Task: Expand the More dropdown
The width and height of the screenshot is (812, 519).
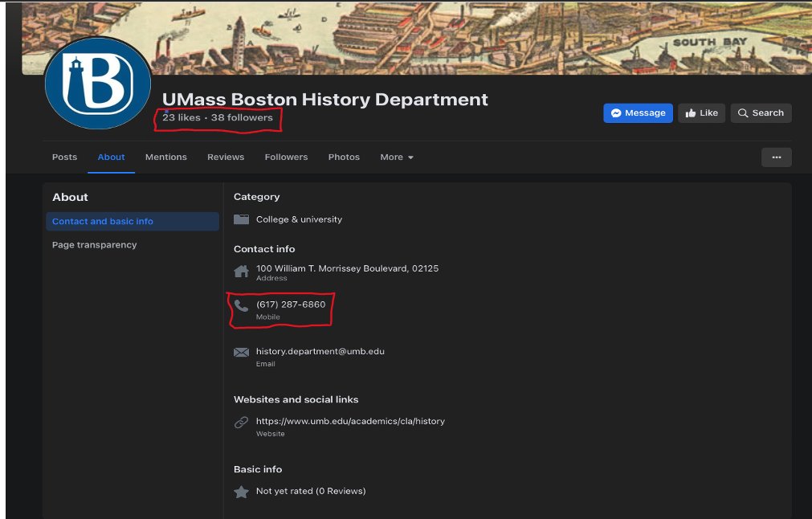Action: click(397, 157)
